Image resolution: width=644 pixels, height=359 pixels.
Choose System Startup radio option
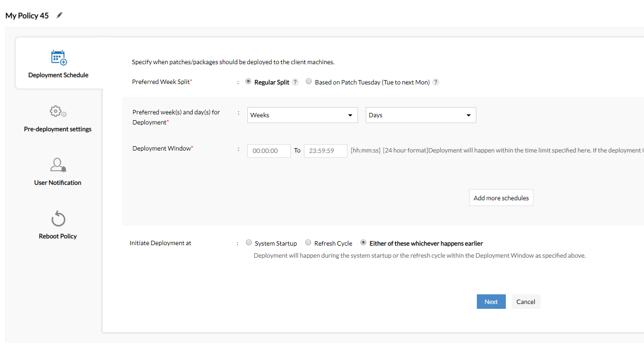click(249, 243)
